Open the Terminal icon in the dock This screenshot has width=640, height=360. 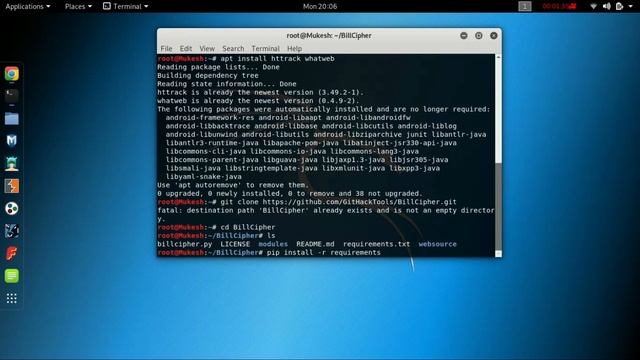point(12,96)
